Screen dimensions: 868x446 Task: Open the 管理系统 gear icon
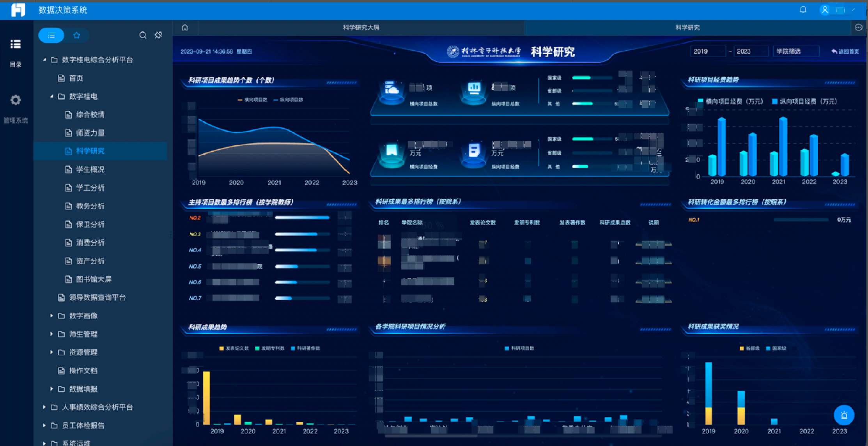pos(16,100)
